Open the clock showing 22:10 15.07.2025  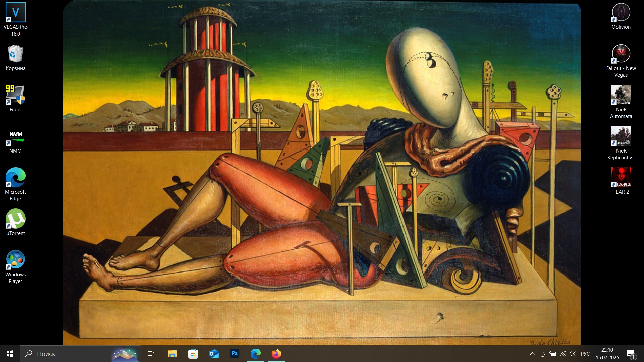coord(607,354)
